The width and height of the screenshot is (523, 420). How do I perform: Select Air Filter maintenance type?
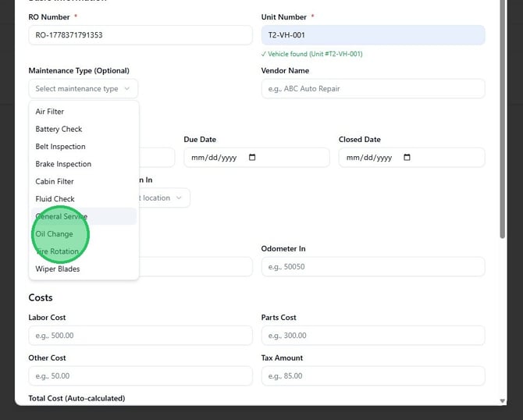pyautogui.click(x=84, y=112)
